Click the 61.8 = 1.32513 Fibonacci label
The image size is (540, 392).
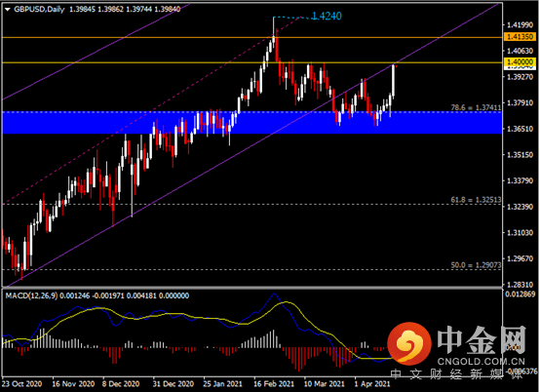pos(476,200)
